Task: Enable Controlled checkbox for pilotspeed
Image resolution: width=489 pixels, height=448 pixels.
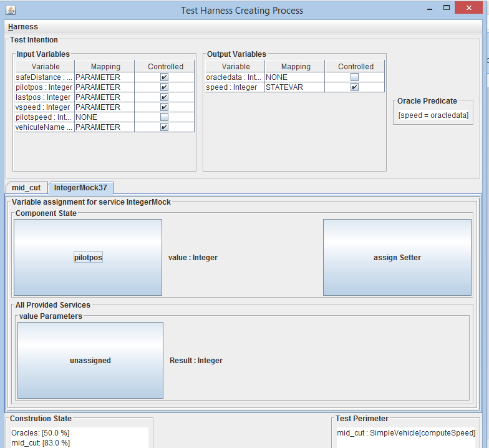Action: pyautogui.click(x=164, y=117)
